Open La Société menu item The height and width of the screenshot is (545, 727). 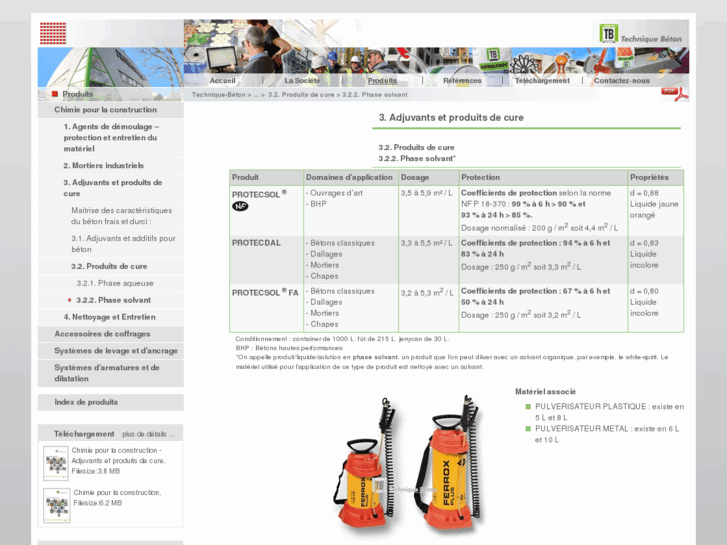[302, 80]
